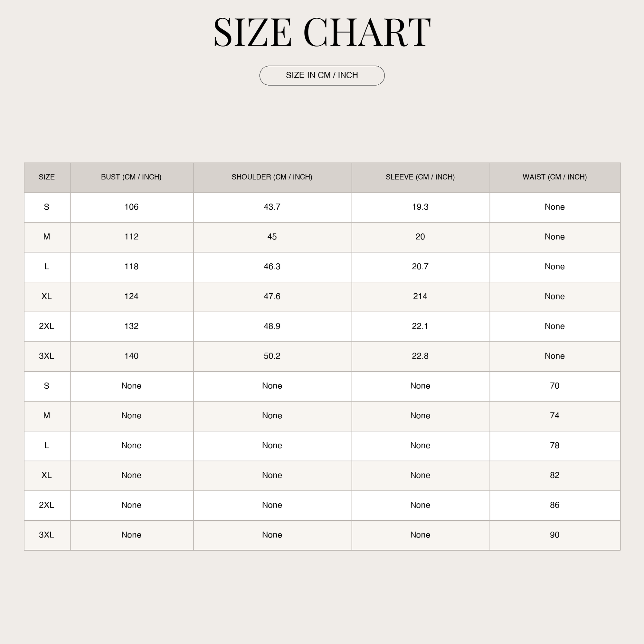Click the bust value 118
This screenshot has height=644, width=644.
[131, 267]
